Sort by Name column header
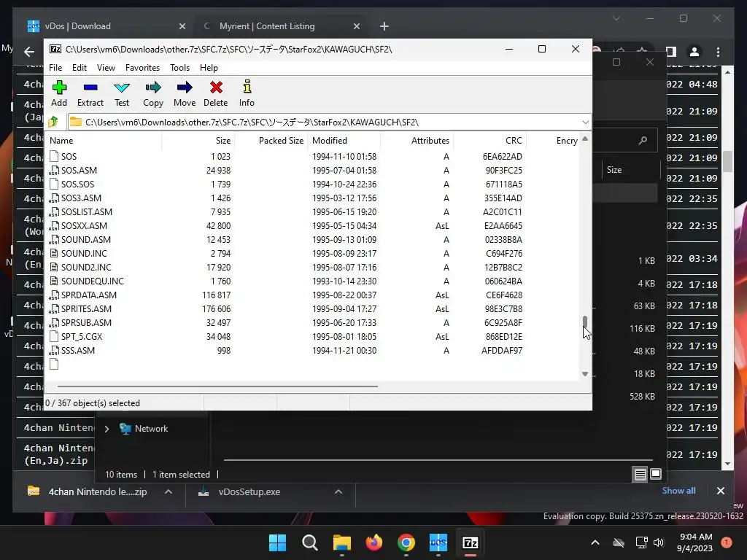The height and width of the screenshot is (560, 747). (x=104, y=141)
